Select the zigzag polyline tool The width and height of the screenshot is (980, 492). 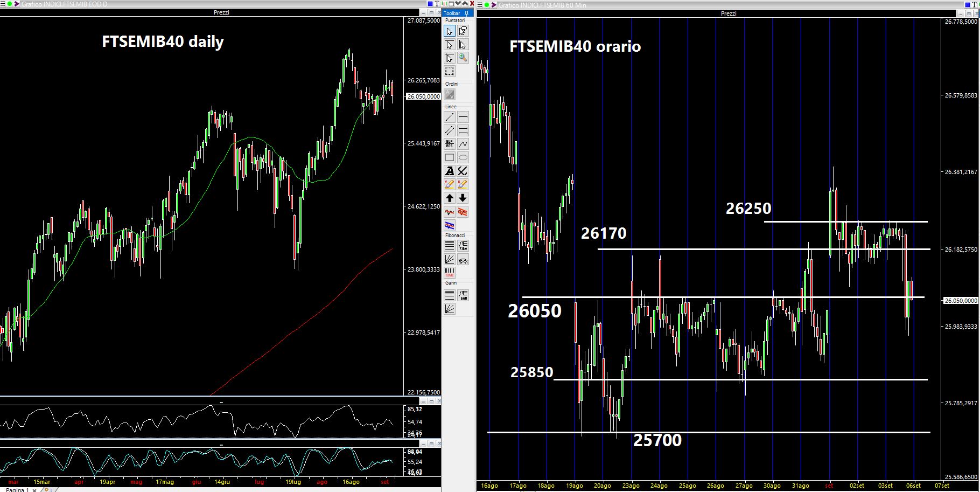[x=463, y=144]
